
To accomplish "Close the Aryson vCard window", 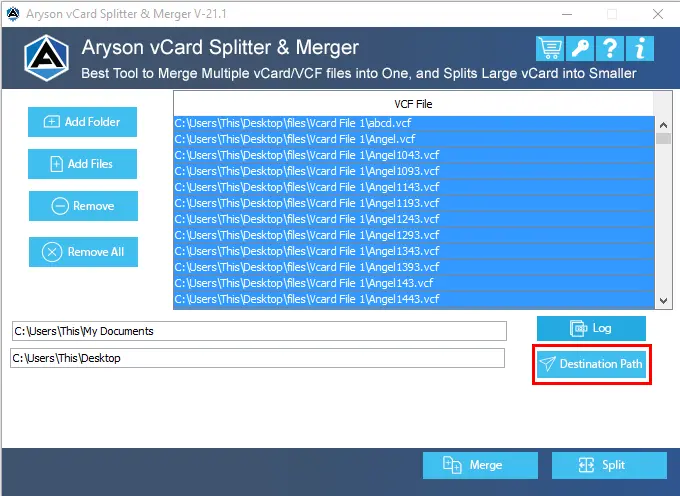I will [658, 14].
